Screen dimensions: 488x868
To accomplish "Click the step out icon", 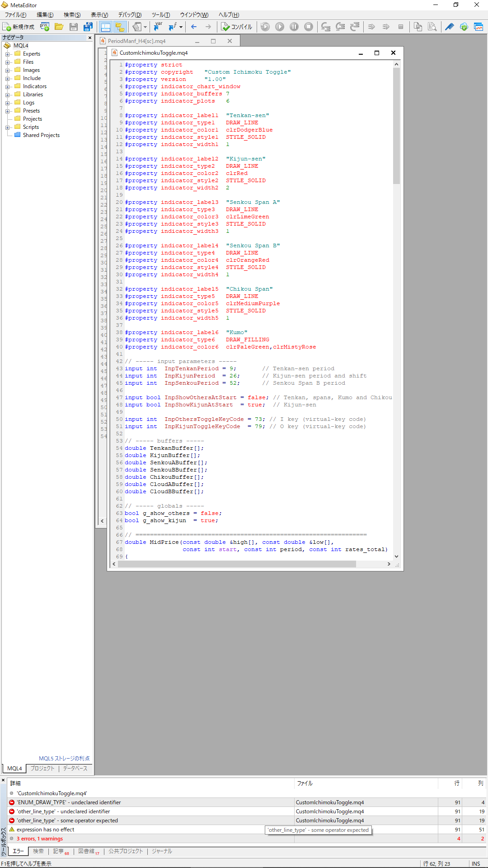I will coord(355,27).
